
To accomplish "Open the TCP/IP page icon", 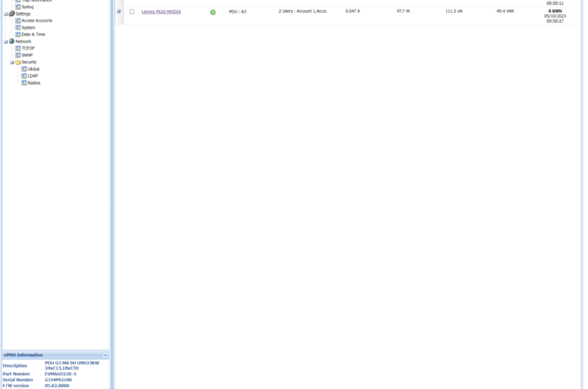I will coord(17,48).
